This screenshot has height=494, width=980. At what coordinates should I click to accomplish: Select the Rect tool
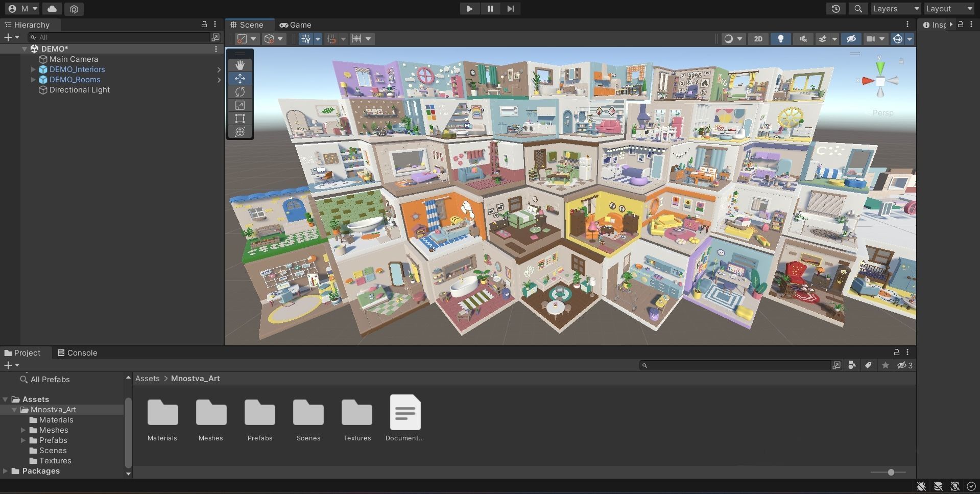240,119
